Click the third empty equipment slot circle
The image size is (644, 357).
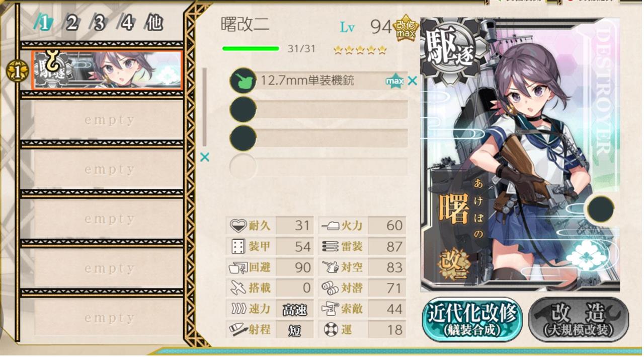coord(243,137)
